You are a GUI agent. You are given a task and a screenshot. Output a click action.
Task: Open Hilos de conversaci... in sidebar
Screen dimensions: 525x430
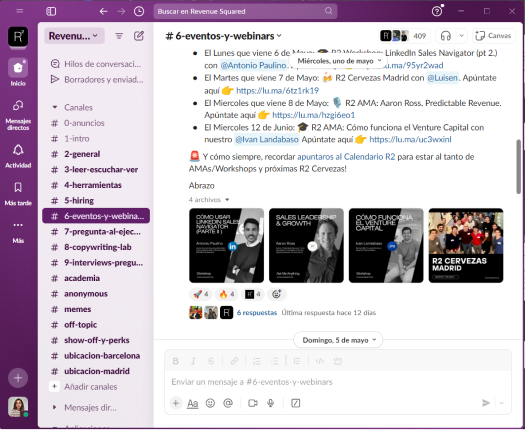coord(96,64)
